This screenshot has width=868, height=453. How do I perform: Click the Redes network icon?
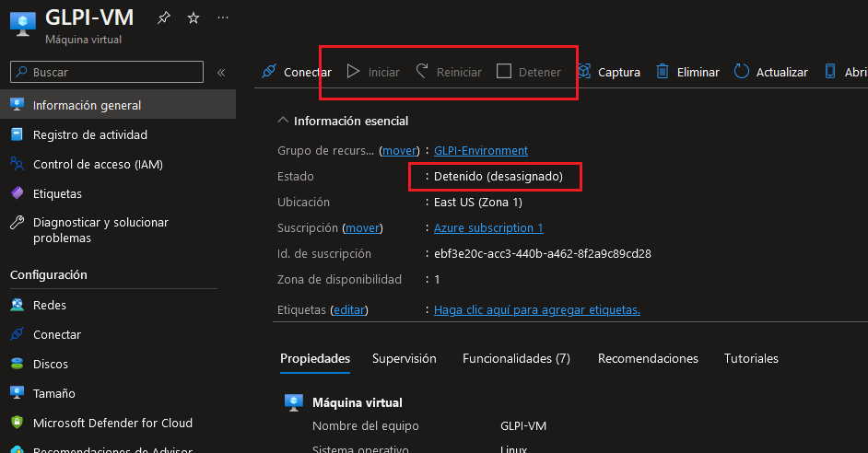[18, 305]
